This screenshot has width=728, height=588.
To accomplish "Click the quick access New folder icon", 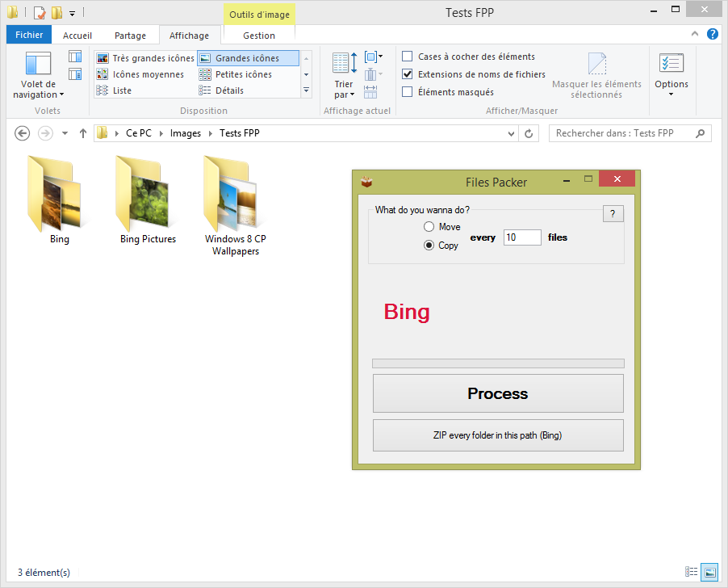I will [56, 13].
